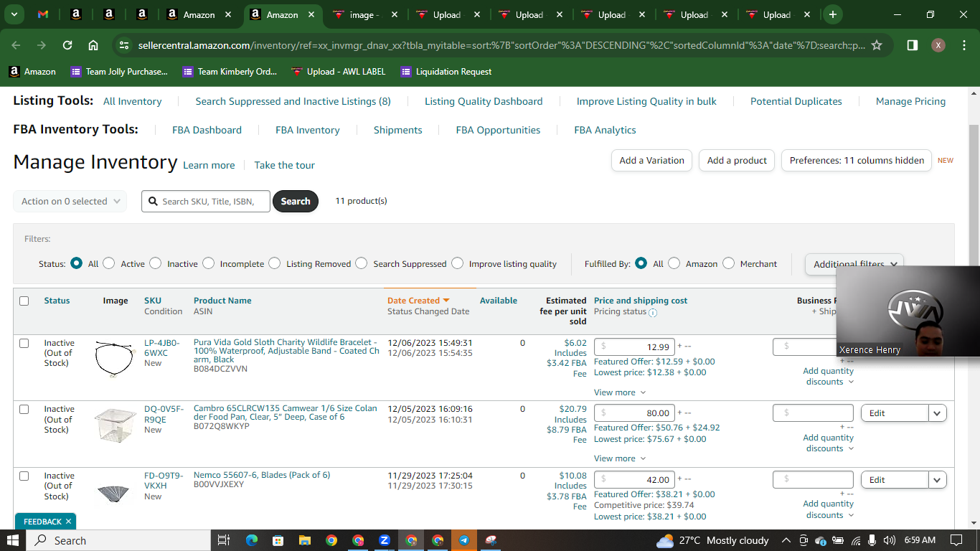Viewport: 980px width, 551px height.
Task: Open Edit dropdown arrow on Nemco row
Action: tap(937, 480)
